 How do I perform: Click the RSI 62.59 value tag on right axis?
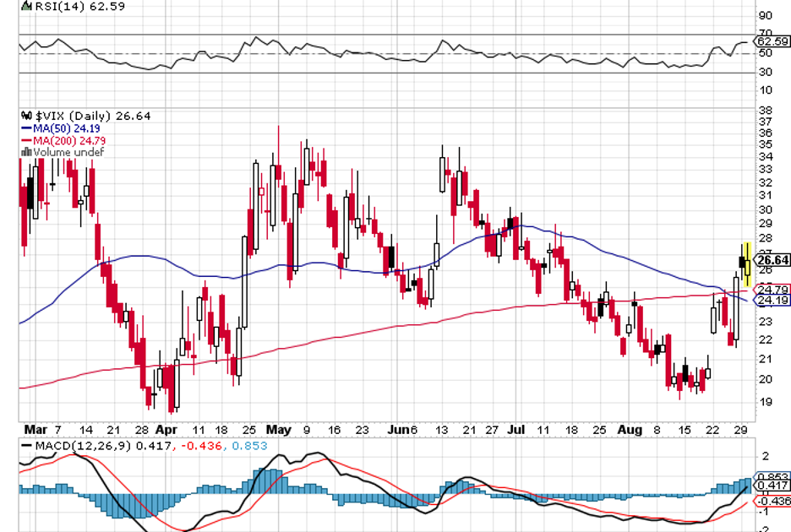point(772,41)
